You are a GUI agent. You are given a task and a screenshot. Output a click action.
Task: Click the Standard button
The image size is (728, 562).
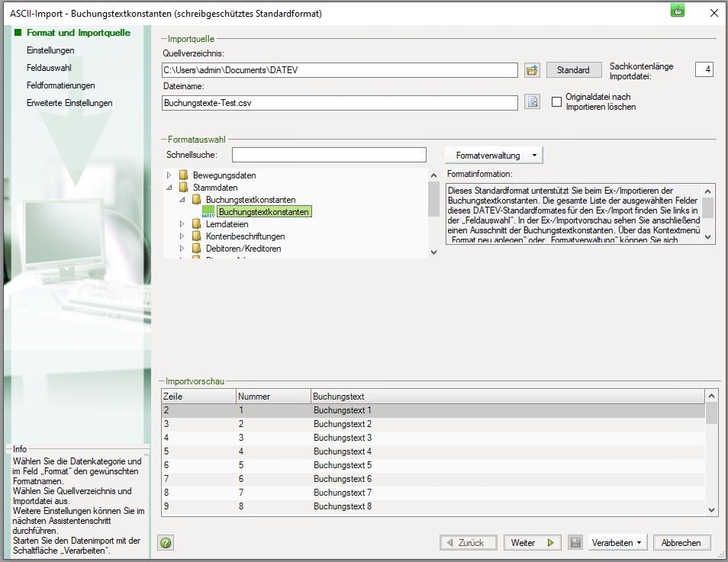(573, 70)
